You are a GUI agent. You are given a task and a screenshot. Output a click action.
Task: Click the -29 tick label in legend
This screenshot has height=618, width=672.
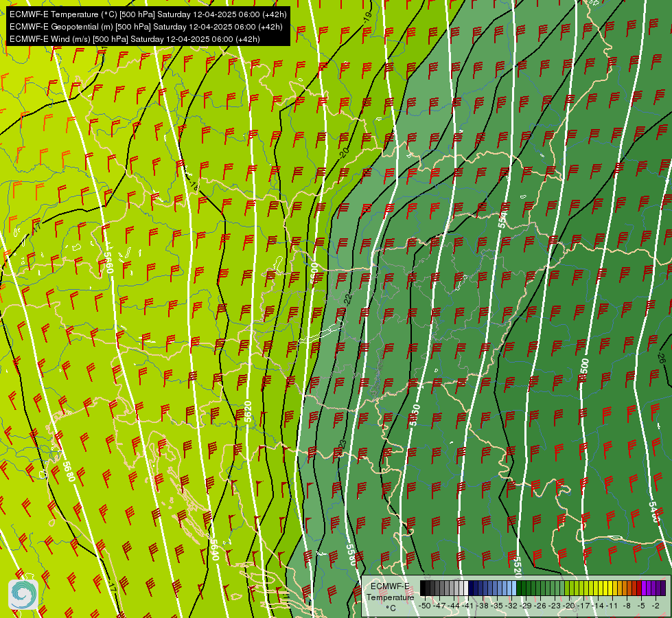525,606
